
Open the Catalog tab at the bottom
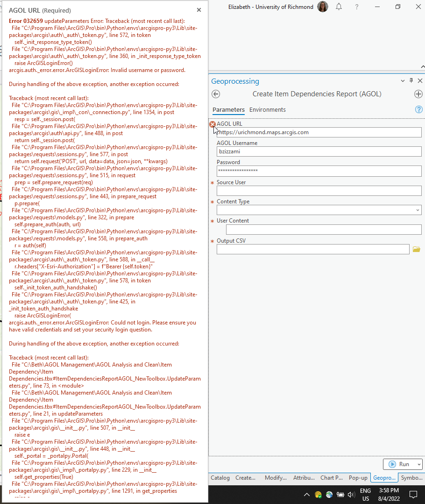[220, 478]
